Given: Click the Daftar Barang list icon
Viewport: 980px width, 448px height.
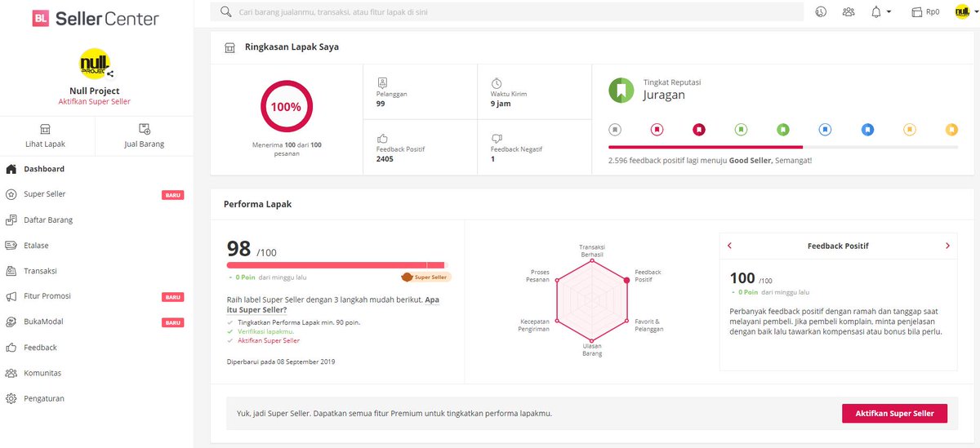Looking at the screenshot, I should pos(11,220).
